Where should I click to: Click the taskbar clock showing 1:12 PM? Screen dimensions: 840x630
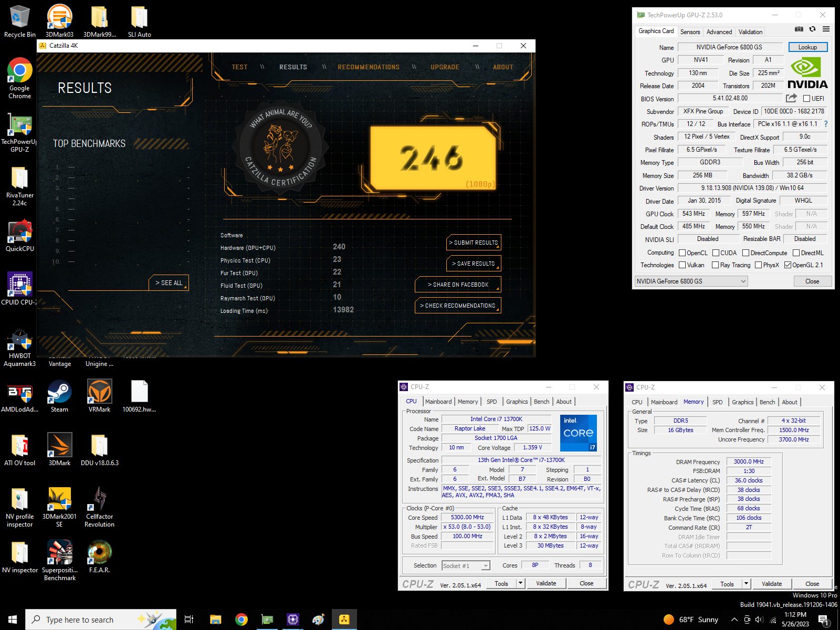point(795,619)
